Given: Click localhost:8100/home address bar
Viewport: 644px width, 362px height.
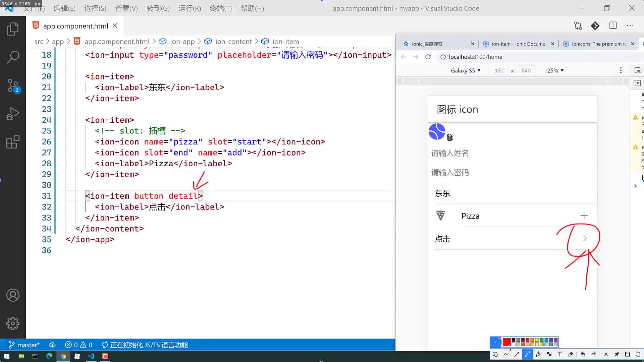Looking at the screenshot, I should [x=476, y=57].
